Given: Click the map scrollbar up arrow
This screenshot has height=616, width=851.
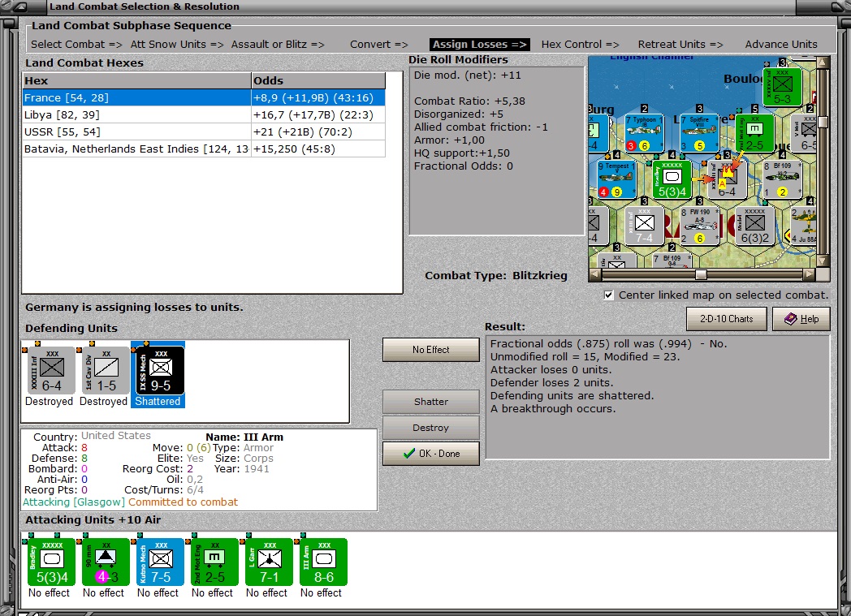Looking at the screenshot, I should 823,62.
